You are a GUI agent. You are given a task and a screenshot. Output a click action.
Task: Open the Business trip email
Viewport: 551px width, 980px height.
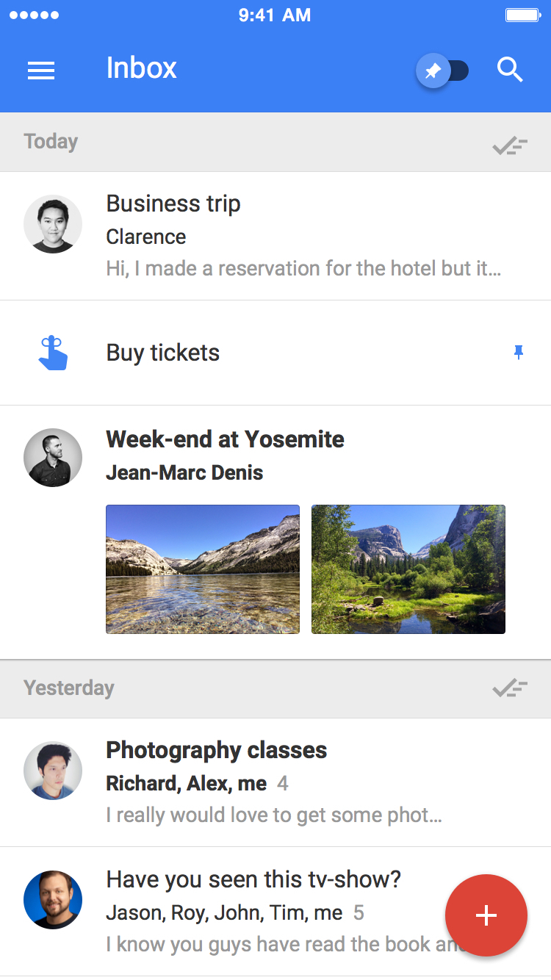pyautogui.click(x=294, y=236)
